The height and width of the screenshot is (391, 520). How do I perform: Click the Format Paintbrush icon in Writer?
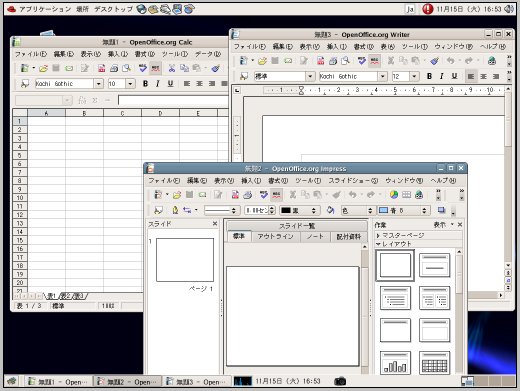click(434, 61)
